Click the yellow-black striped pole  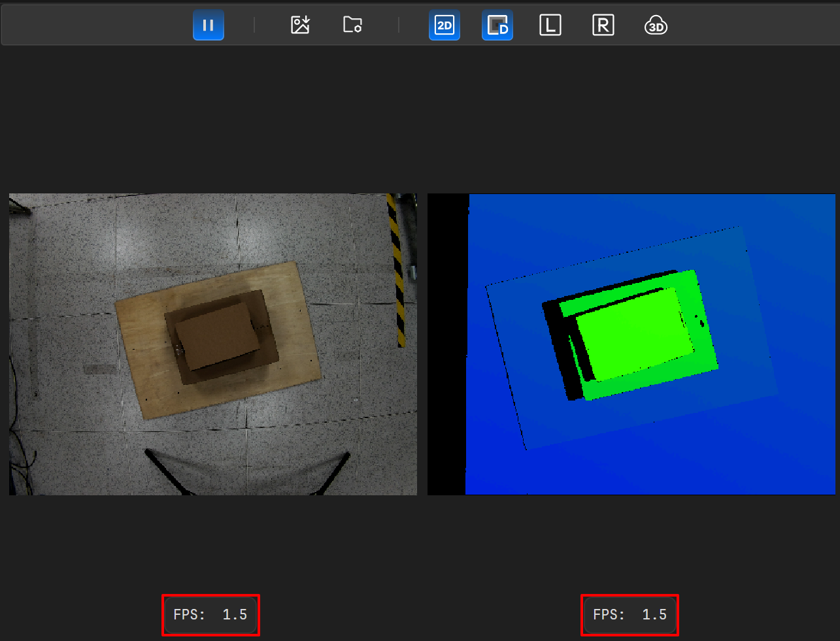tap(396, 268)
